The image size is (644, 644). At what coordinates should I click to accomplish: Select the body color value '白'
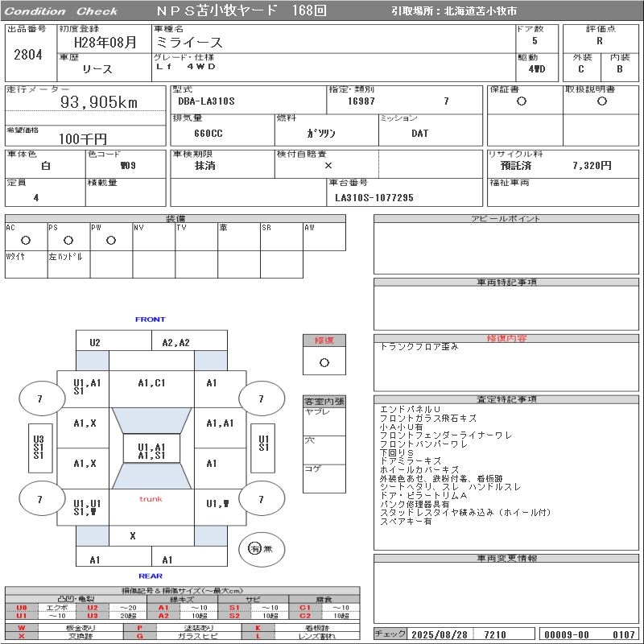click(46, 166)
